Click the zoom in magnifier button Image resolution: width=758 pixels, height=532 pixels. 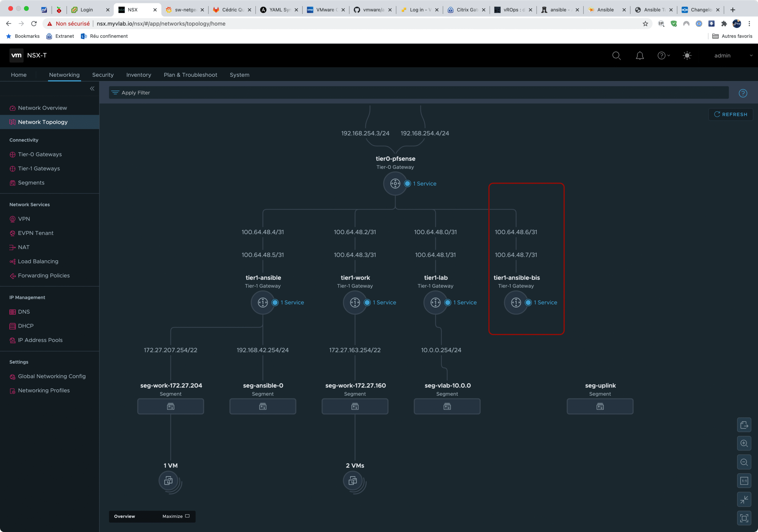click(x=744, y=443)
